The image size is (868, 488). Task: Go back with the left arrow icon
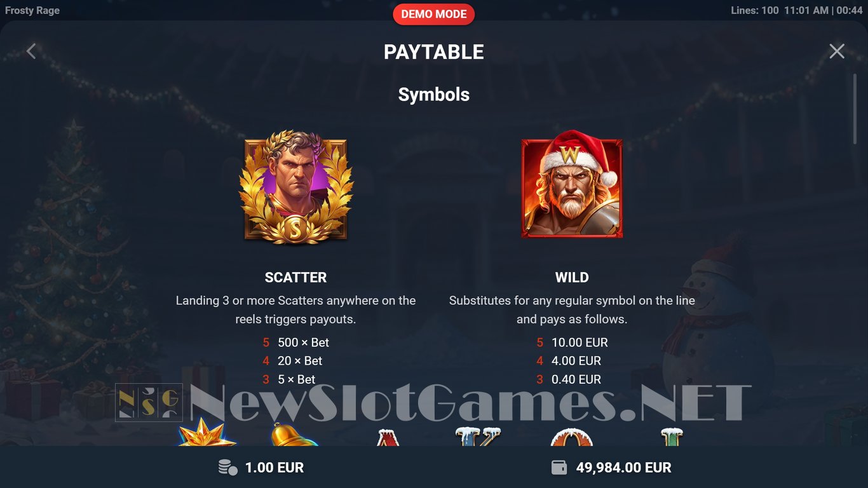pyautogui.click(x=31, y=51)
